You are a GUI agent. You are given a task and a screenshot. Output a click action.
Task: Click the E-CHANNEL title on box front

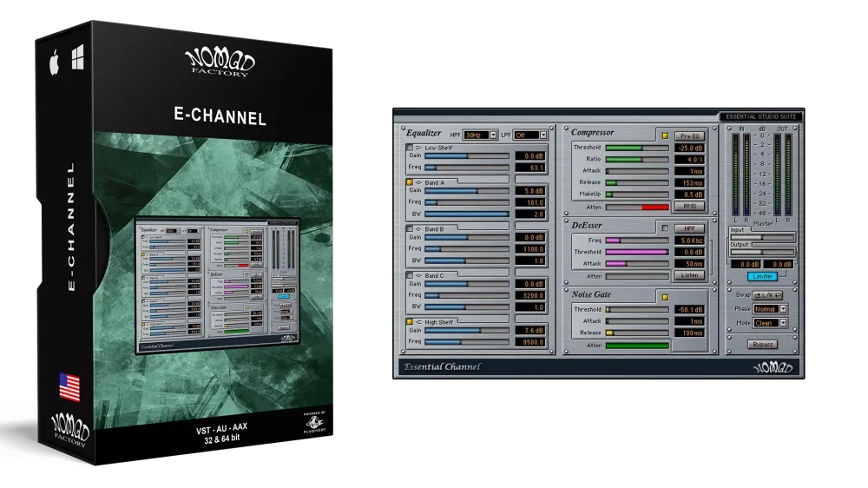[x=220, y=115]
